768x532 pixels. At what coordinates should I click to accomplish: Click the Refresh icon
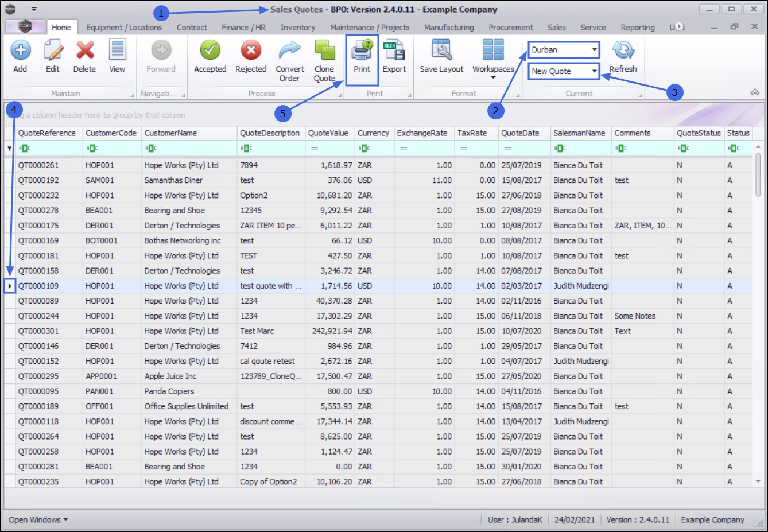(x=623, y=51)
